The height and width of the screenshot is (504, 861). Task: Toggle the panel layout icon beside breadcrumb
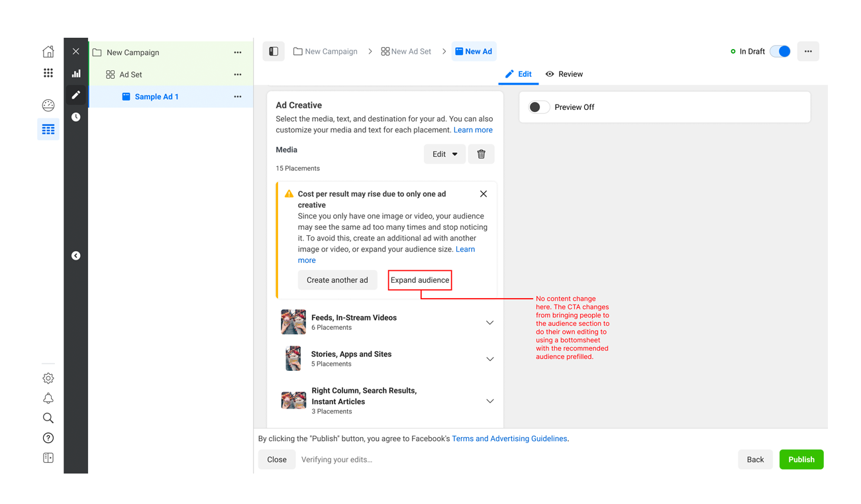274,52
